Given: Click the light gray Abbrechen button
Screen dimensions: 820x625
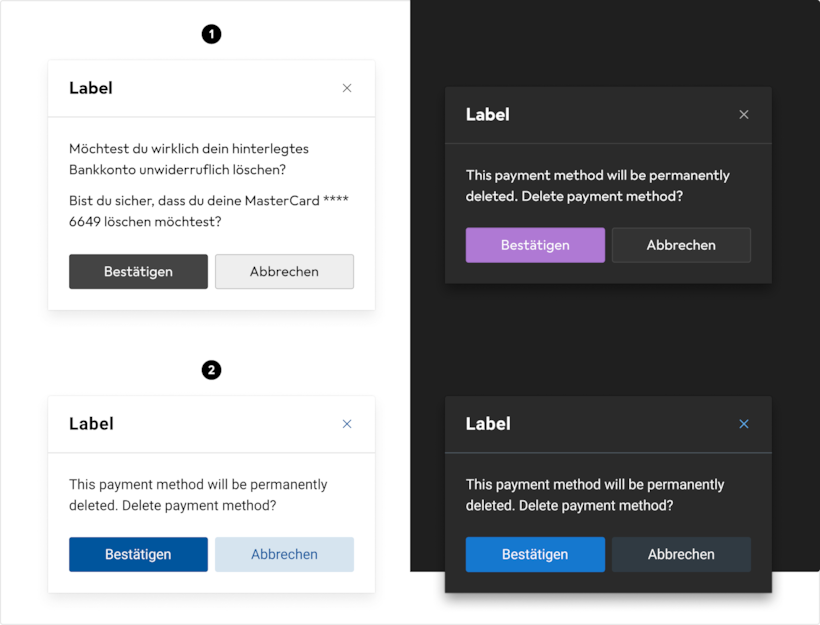Looking at the screenshot, I should pyautogui.click(x=284, y=271).
